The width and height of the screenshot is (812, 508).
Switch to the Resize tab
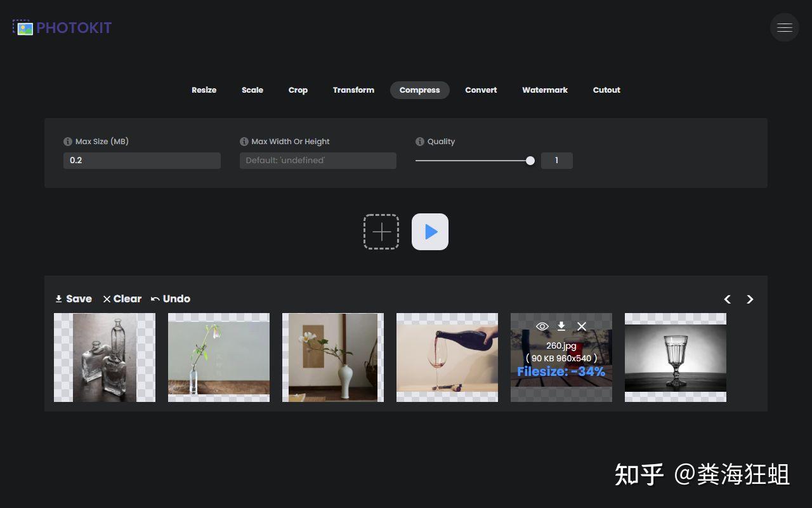tap(204, 90)
